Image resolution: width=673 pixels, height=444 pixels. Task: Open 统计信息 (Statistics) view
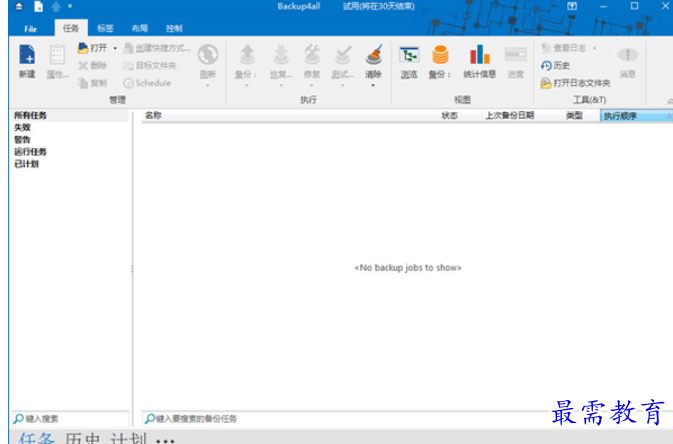point(479,61)
